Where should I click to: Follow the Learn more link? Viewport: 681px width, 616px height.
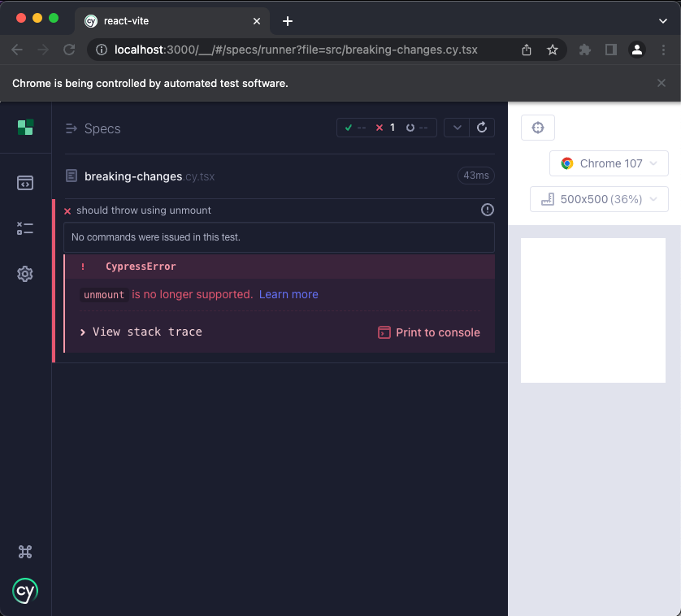[x=288, y=294]
